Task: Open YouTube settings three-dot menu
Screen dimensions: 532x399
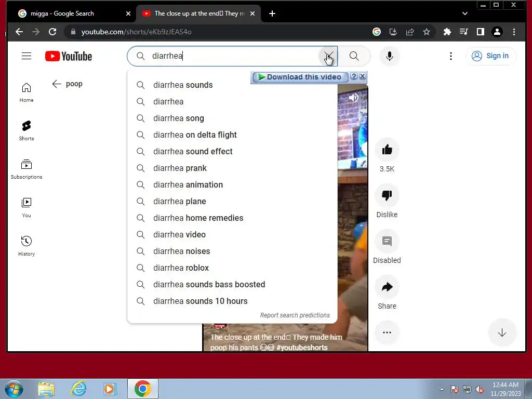Action: (x=450, y=56)
